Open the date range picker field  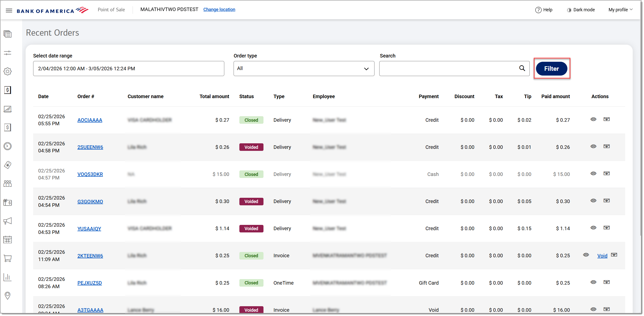(128, 69)
